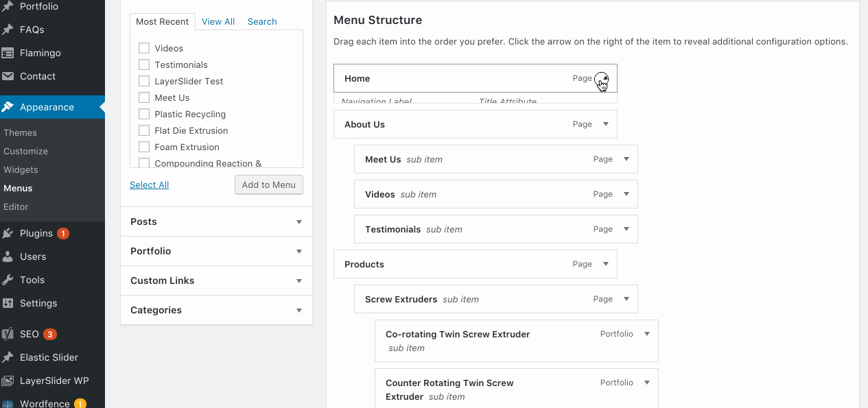This screenshot has height=408, width=868.
Task: Click the Plugins plug icon
Action: click(8, 233)
